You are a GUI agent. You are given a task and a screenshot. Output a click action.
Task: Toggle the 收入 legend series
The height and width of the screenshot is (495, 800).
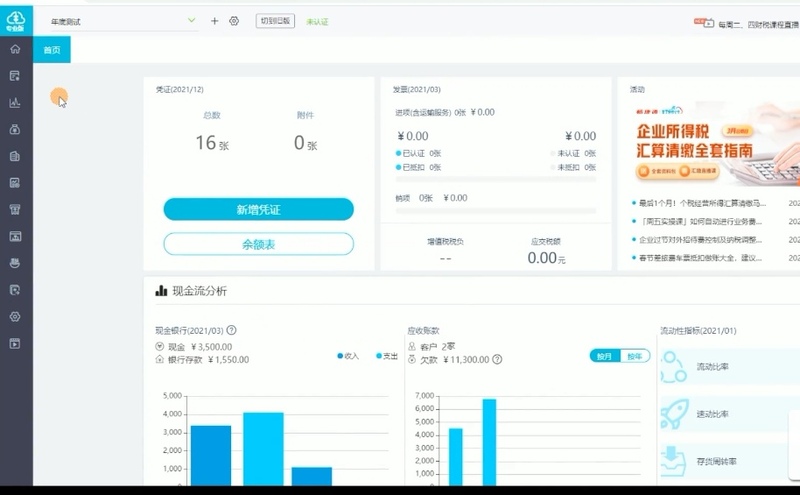(x=348, y=356)
